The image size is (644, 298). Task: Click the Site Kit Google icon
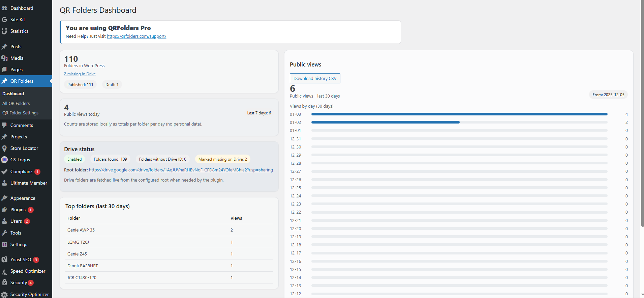click(4, 20)
